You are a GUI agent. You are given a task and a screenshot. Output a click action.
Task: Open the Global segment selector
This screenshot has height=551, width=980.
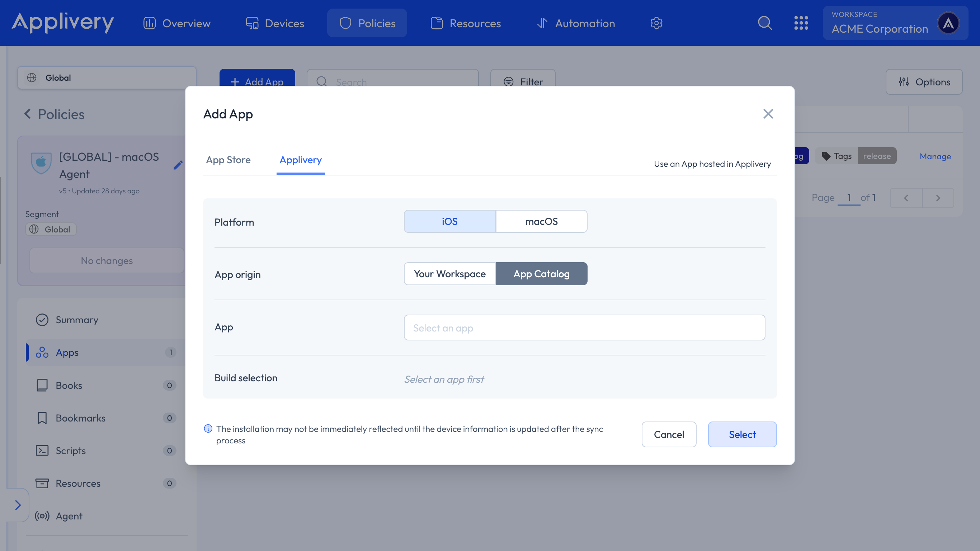tap(107, 77)
